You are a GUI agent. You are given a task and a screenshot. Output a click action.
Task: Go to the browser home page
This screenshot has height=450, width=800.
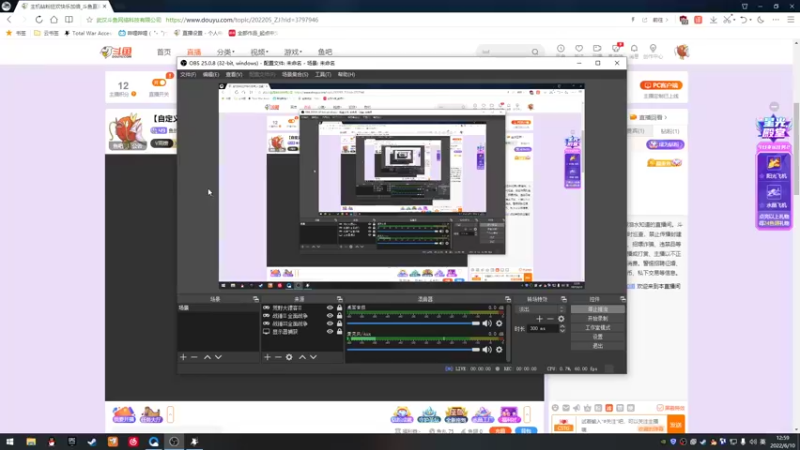pos(54,20)
